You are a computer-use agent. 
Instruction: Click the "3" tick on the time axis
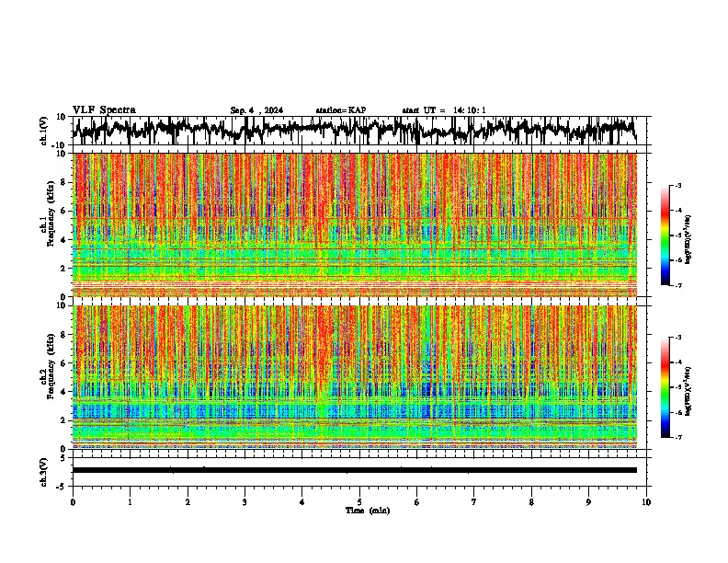click(245, 502)
